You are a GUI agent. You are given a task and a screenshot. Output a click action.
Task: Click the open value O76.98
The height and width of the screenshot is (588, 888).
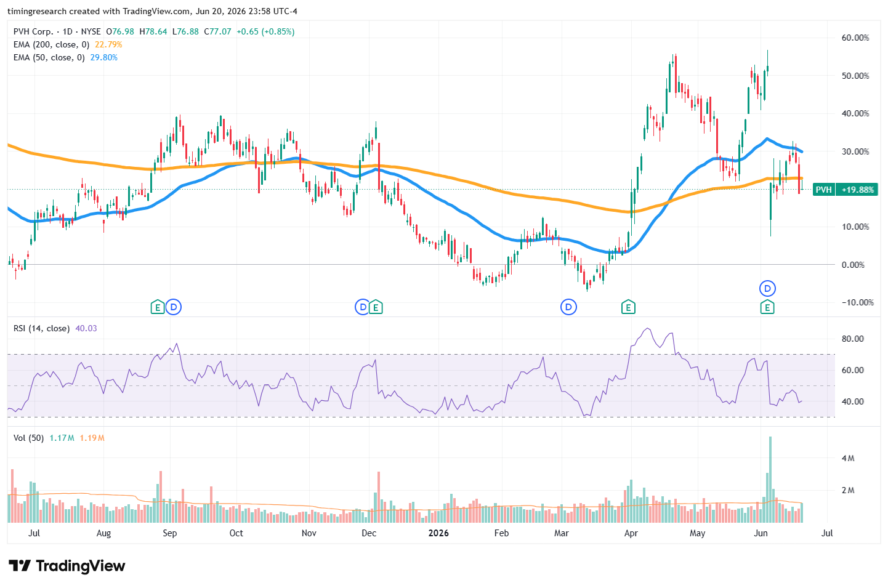point(120,31)
